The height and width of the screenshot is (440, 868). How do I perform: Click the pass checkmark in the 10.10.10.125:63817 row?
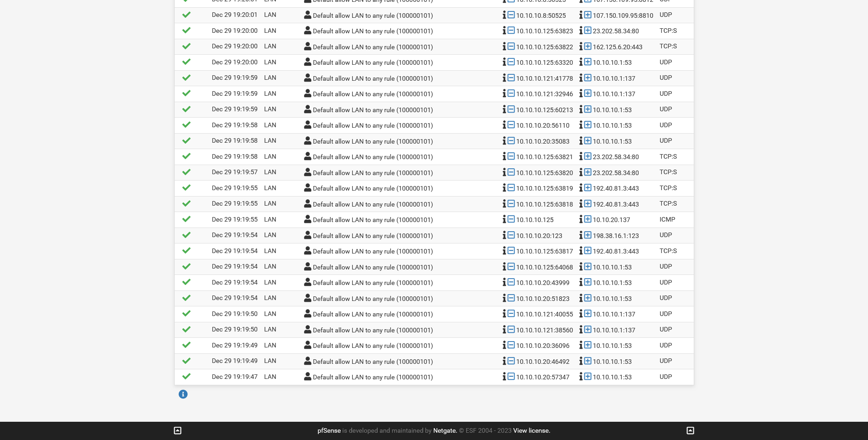[186, 251]
